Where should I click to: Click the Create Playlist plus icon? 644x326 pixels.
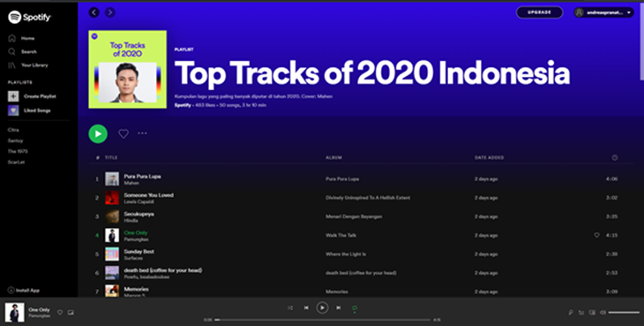click(13, 96)
